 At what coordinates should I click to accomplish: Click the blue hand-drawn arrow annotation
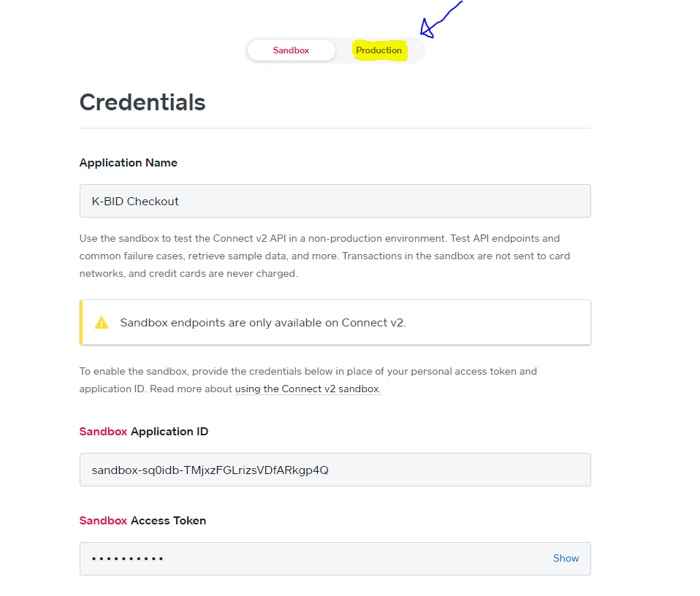click(437, 22)
